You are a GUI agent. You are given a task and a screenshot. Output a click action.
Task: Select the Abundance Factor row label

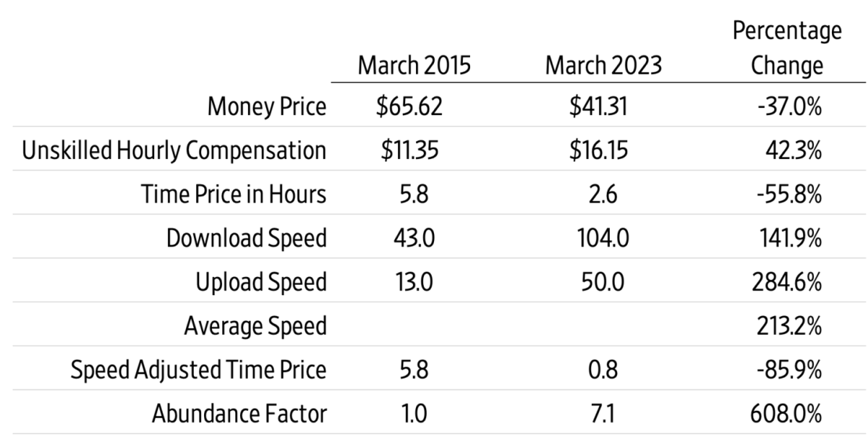[x=239, y=414]
